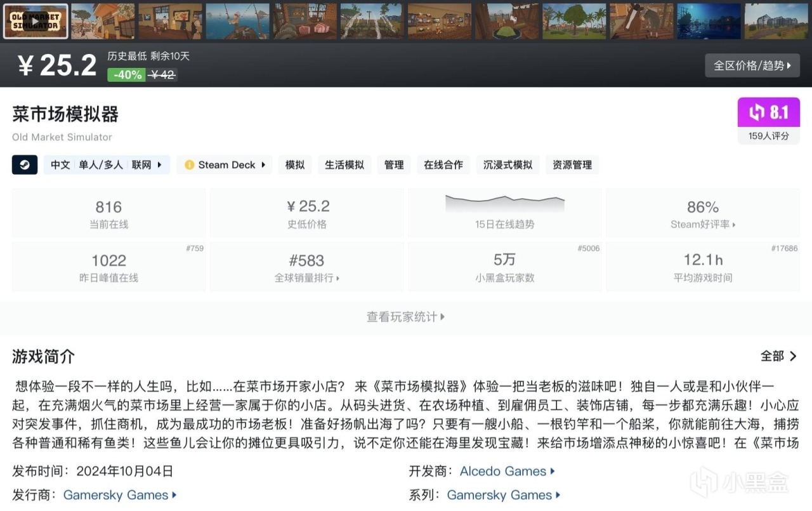812x511 pixels.
Task: Select the 沉浸式模拟 tag
Action: tap(507, 165)
